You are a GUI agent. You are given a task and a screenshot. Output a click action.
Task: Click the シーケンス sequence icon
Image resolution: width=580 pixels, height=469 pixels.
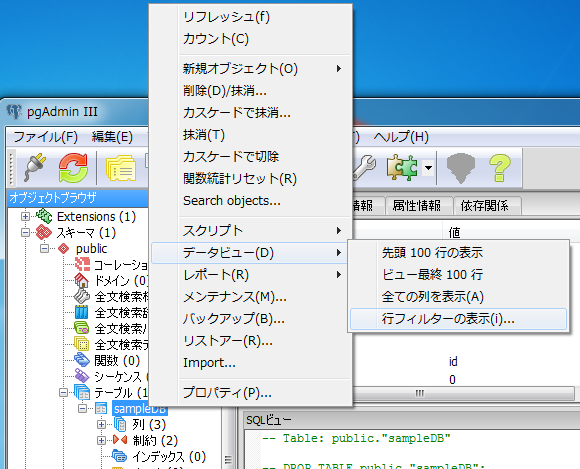coord(82,376)
